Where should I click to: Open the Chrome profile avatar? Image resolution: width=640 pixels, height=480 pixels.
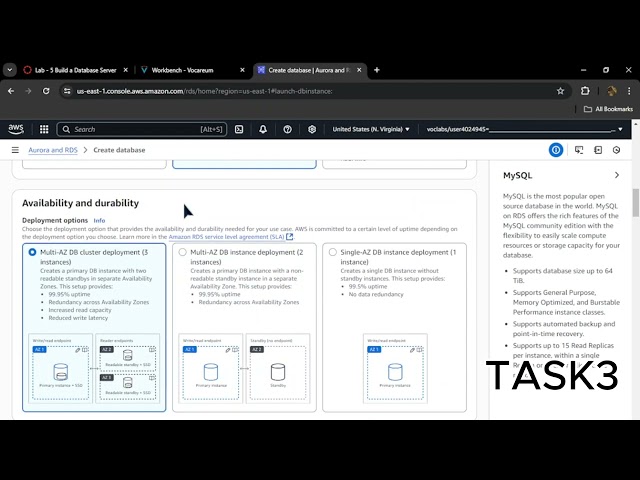click(611, 91)
